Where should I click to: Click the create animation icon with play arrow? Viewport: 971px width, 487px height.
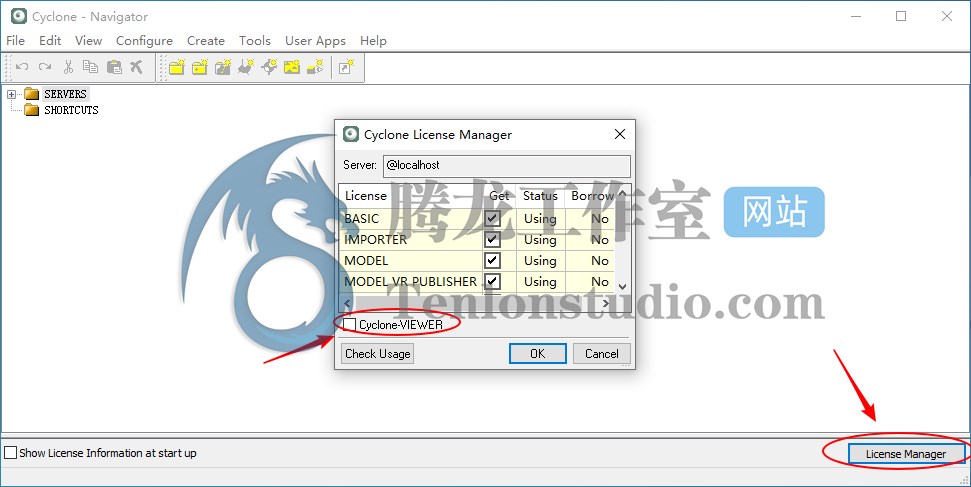point(315,67)
